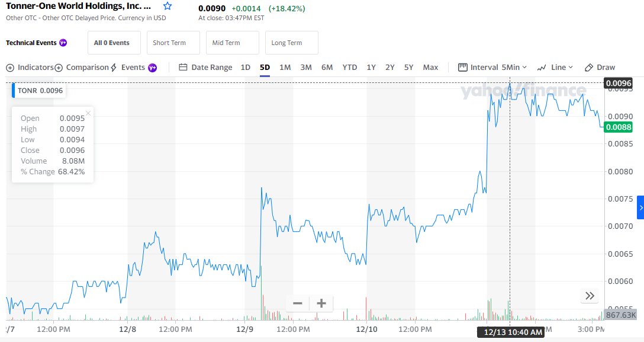Switch chart range to Max

coord(430,68)
